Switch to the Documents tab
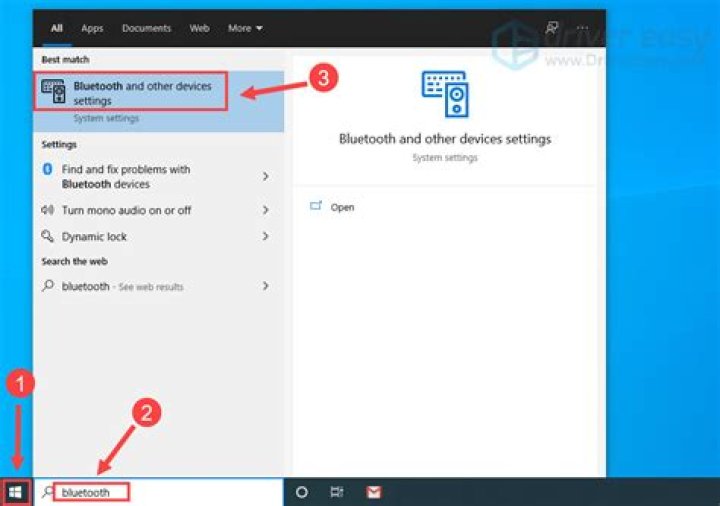The height and width of the screenshot is (506, 720). pos(145,28)
